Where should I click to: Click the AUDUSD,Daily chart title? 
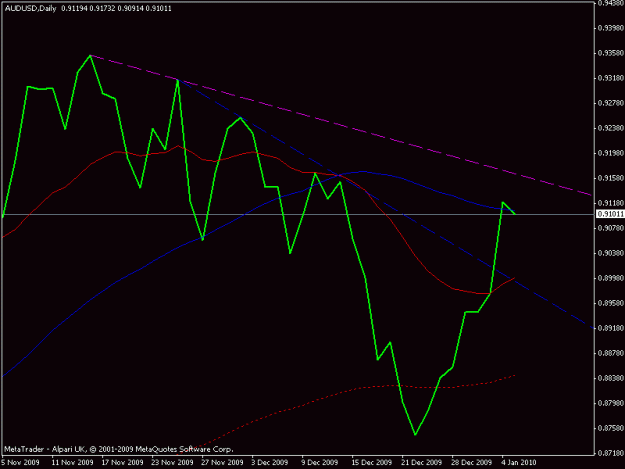(x=31, y=8)
